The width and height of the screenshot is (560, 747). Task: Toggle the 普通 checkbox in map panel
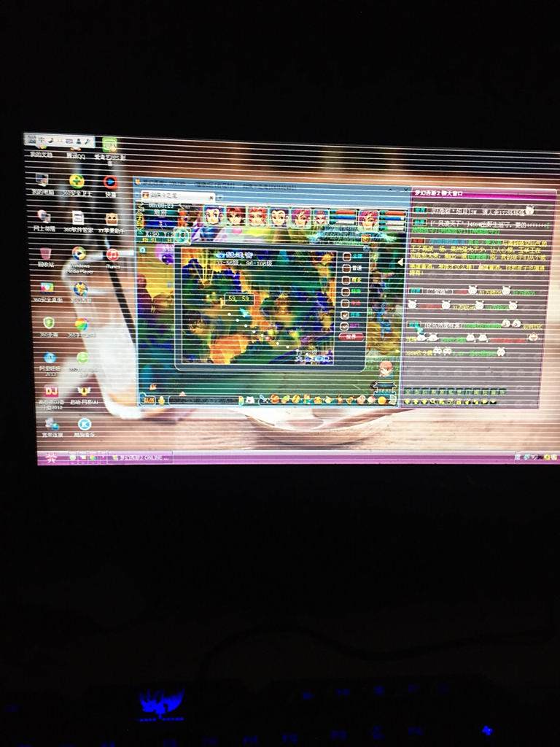(347, 268)
